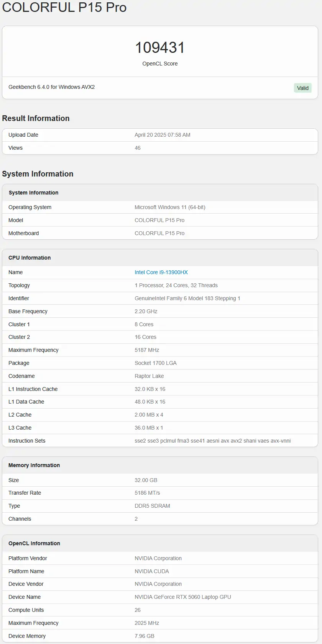This screenshot has width=322, height=644.
Task: Select the GPU Maximum Frequency value 2025 MHz
Action: [x=147, y=623]
